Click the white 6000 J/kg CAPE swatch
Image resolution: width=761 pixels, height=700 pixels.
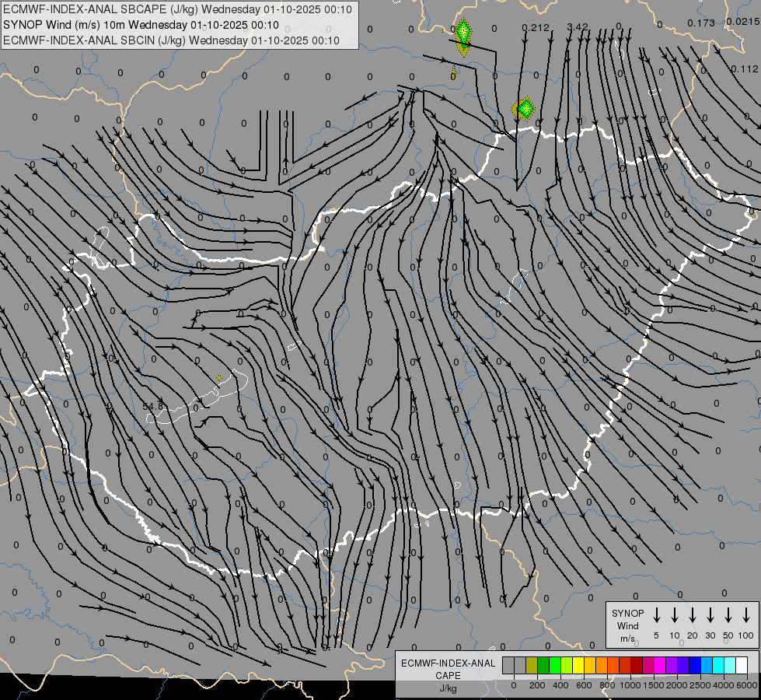(x=741, y=665)
